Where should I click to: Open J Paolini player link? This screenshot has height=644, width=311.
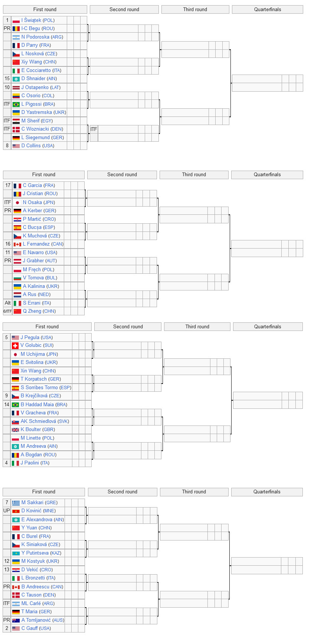click(30, 463)
